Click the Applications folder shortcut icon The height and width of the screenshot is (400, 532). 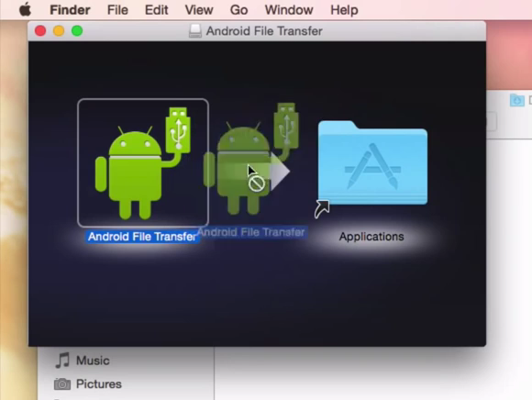[x=372, y=163]
